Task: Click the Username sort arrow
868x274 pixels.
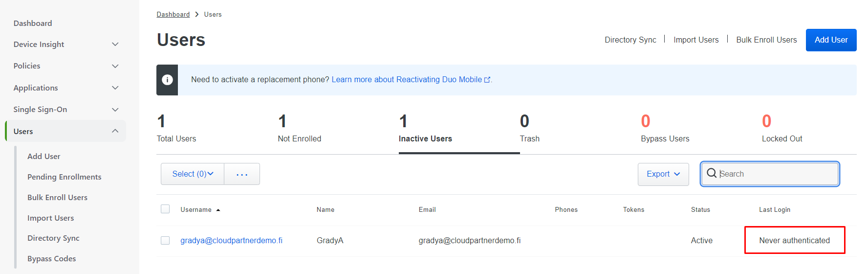Action: [218, 210]
